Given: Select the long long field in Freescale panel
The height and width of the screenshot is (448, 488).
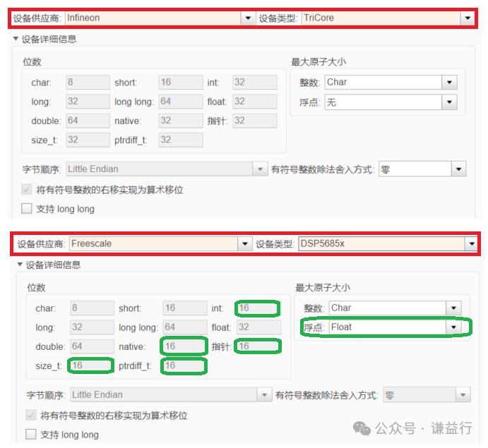Looking at the screenshot, I should pyautogui.click(x=185, y=327).
